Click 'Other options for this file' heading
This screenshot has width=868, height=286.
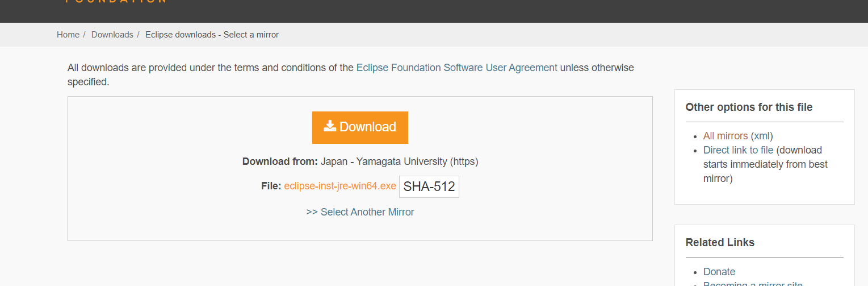click(749, 107)
